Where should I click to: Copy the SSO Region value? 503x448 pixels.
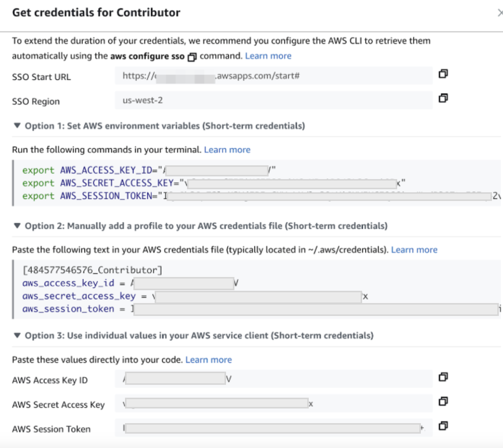tap(443, 98)
